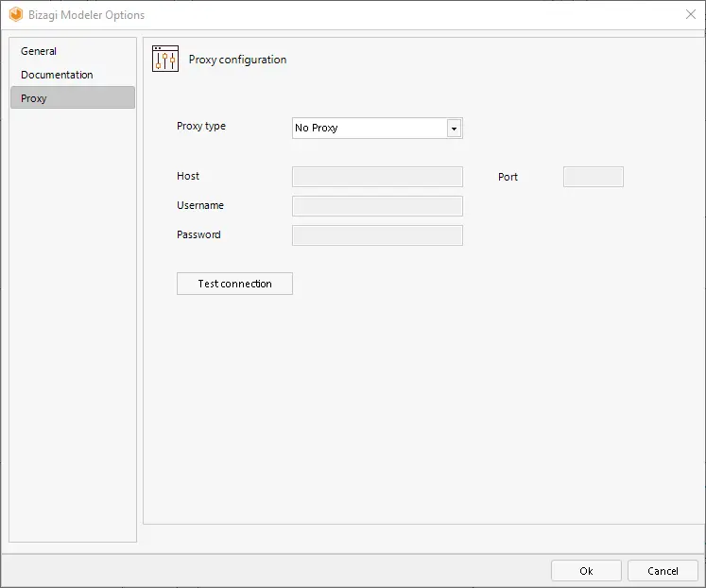Viewport: 706px width, 588px height.
Task: Click the Proxy type label
Action: point(201,126)
